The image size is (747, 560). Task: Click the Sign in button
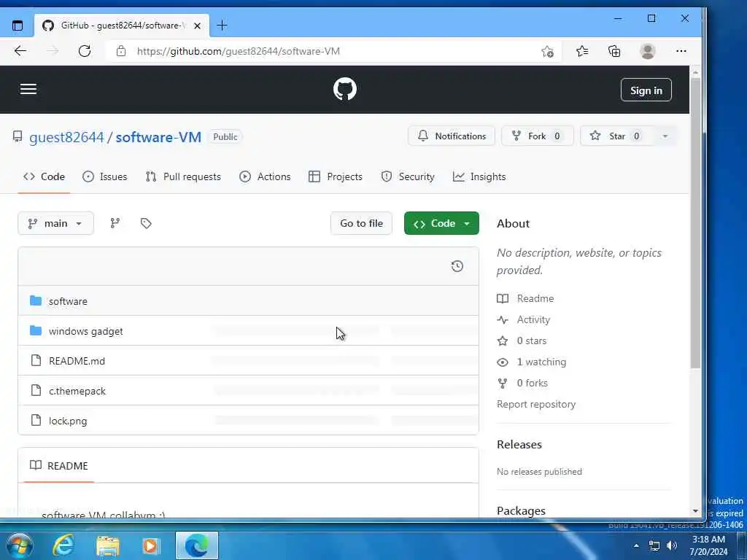[646, 90]
